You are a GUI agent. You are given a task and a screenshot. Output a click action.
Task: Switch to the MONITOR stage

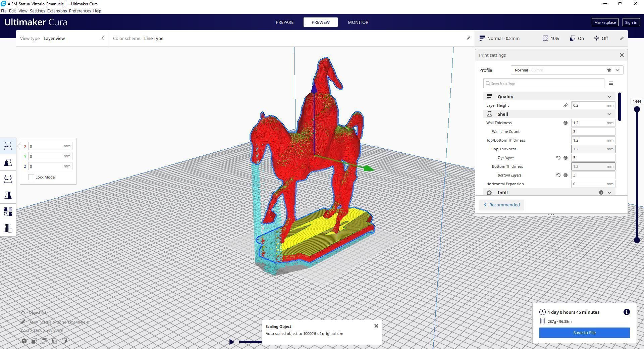click(358, 22)
